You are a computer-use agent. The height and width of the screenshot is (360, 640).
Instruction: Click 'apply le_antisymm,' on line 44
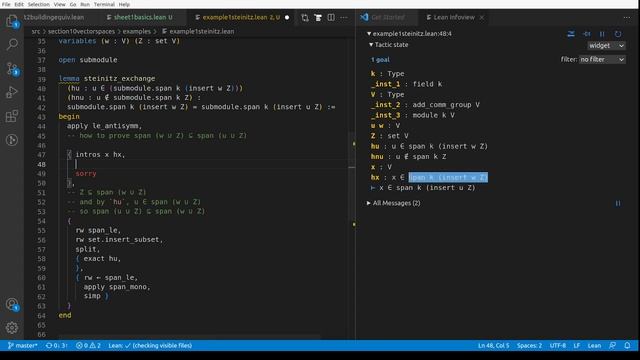tap(104, 126)
